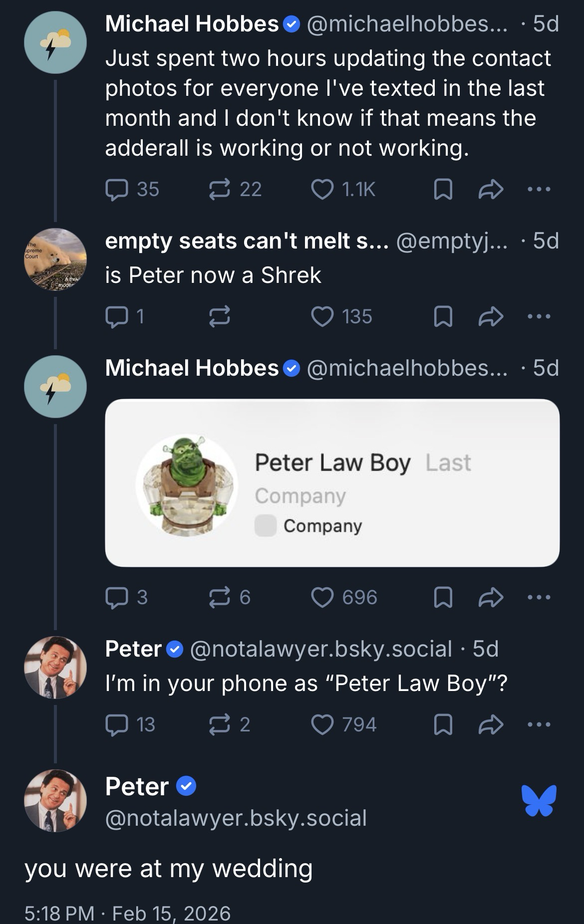This screenshot has height=924, width=584.
Task: Toggle like on the Shrek contact card post
Action: coord(322,598)
